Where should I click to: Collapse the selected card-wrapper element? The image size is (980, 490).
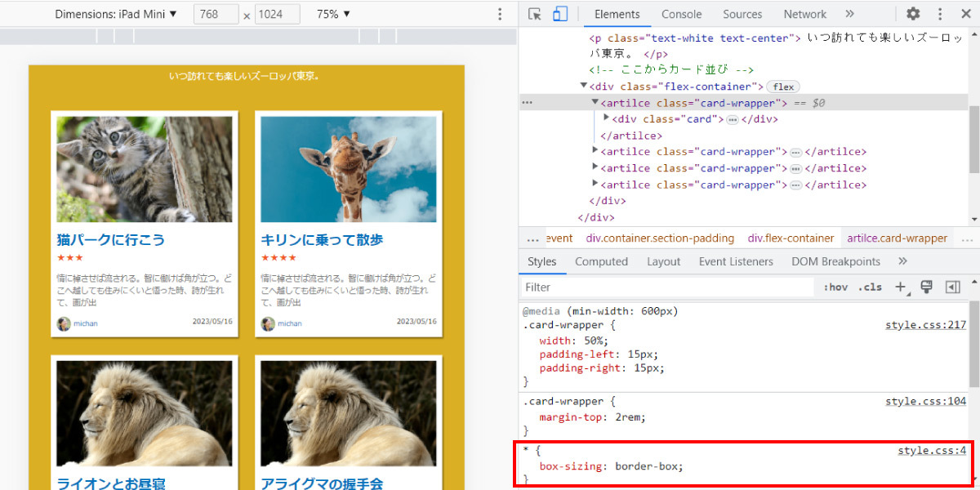point(595,102)
